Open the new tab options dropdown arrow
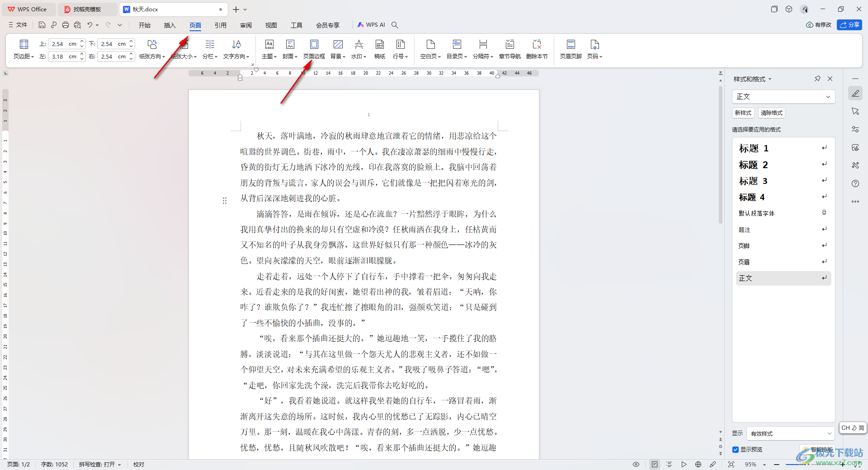The width and height of the screenshot is (868, 470). 245,9
